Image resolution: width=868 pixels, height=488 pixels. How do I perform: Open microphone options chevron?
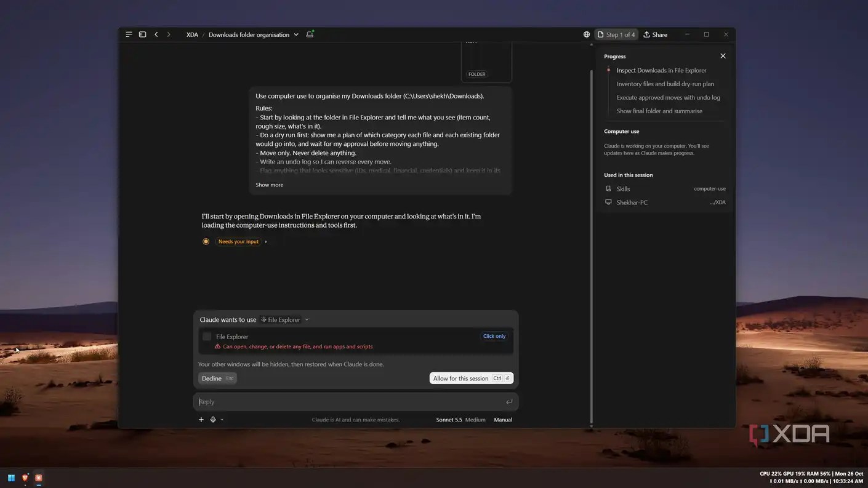(x=222, y=420)
